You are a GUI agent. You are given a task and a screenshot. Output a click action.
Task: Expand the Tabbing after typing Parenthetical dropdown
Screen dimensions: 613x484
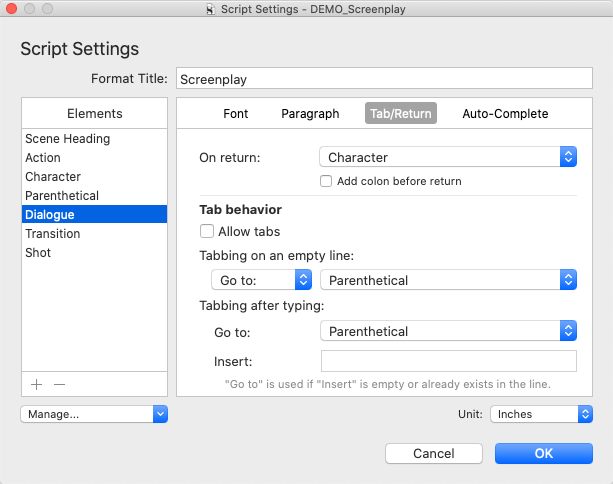(x=448, y=331)
